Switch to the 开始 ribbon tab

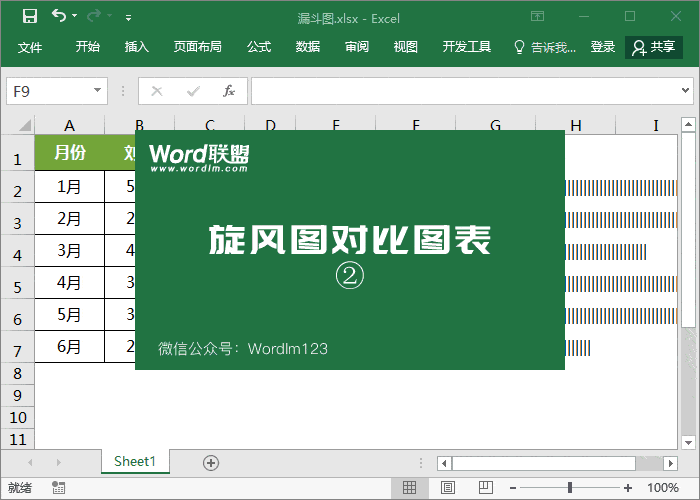coord(88,47)
